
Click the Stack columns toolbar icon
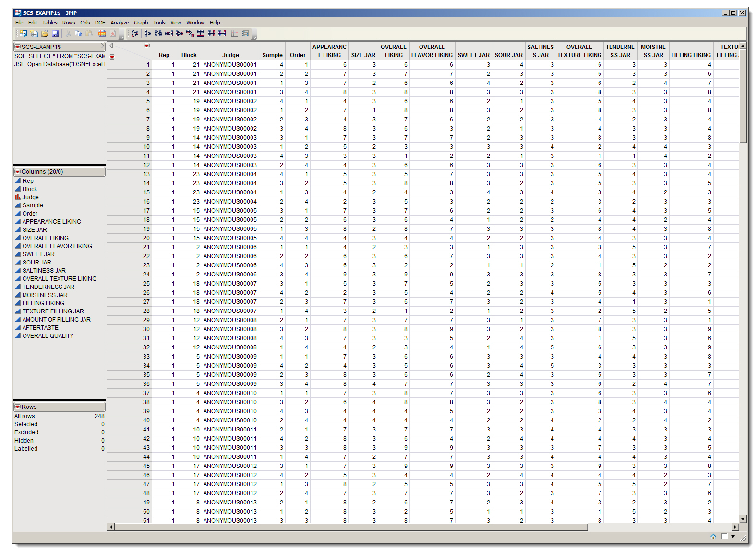click(169, 34)
